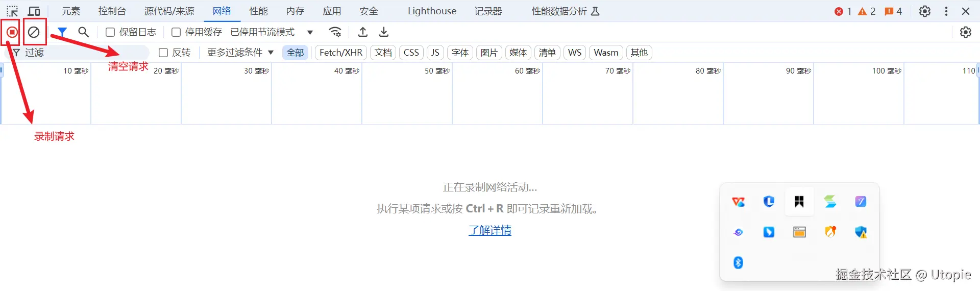Activate the inspect element picker

coord(12,11)
